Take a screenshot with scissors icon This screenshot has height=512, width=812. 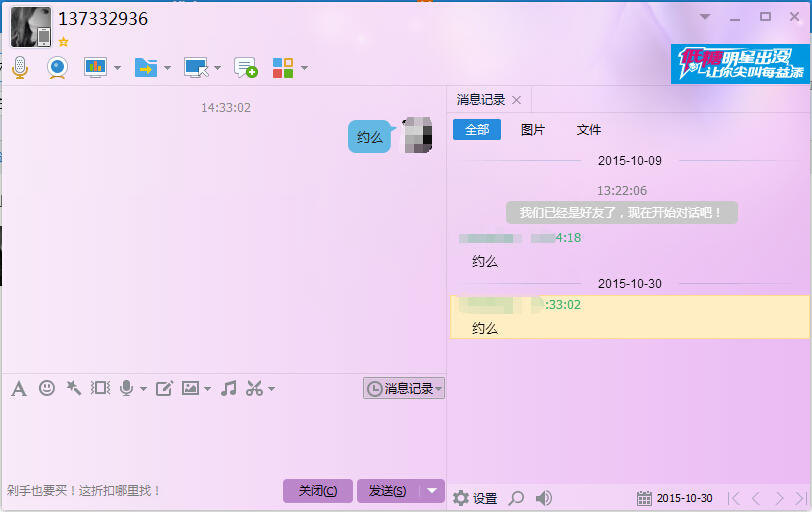[x=254, y=388]
